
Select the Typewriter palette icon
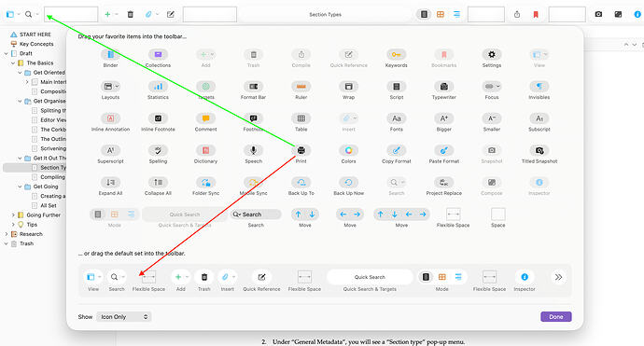(443, 87)
